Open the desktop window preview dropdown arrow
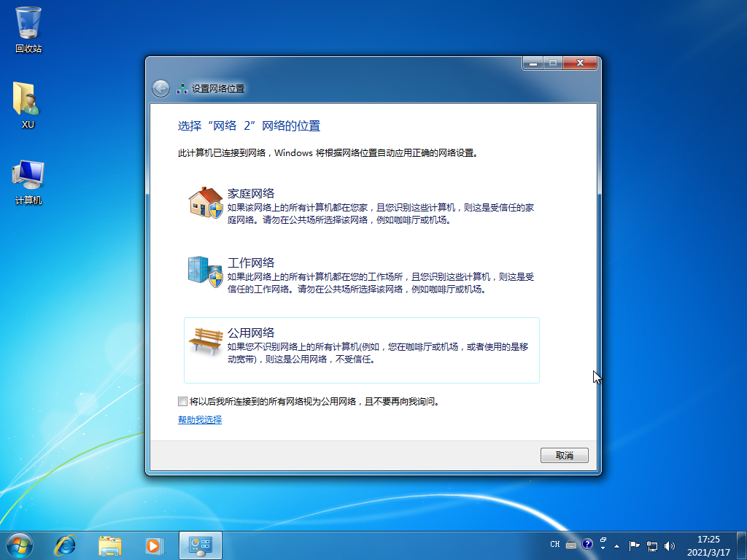This screenshot has width=747, height=560. click(603, 545)
